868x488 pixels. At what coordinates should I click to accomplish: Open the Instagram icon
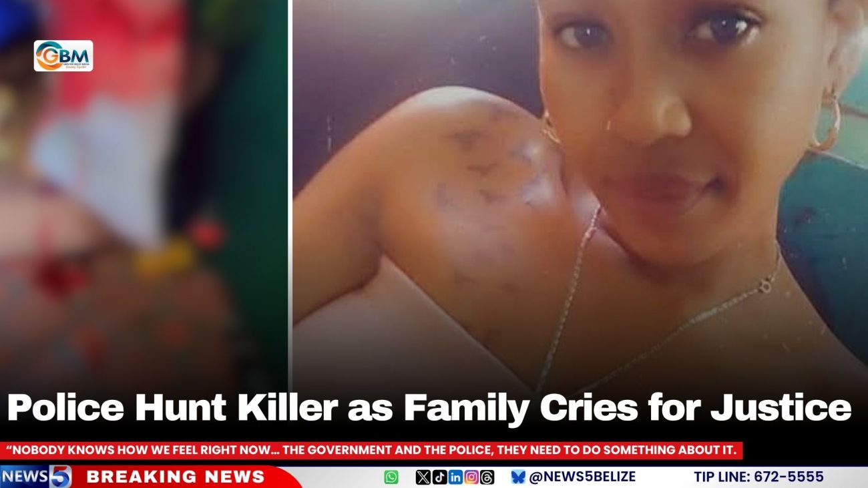(x=471, y=477)
